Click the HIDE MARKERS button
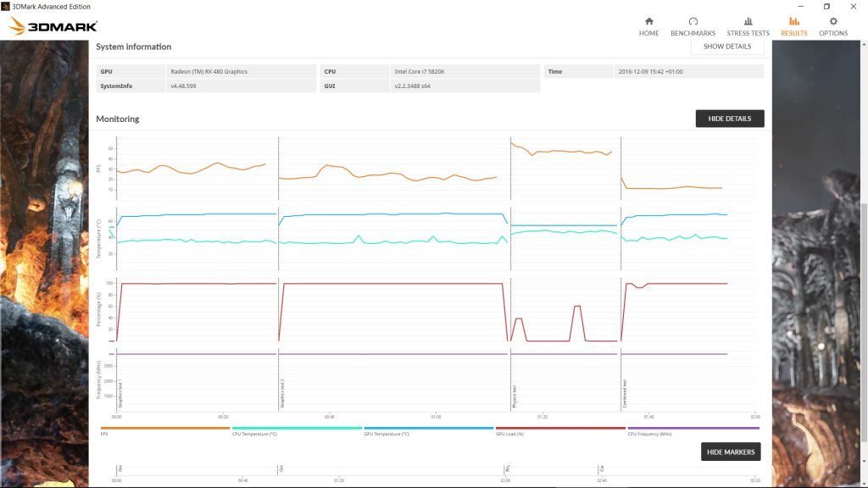This screenshot has width=868, height=488. (x=731, y=452)
